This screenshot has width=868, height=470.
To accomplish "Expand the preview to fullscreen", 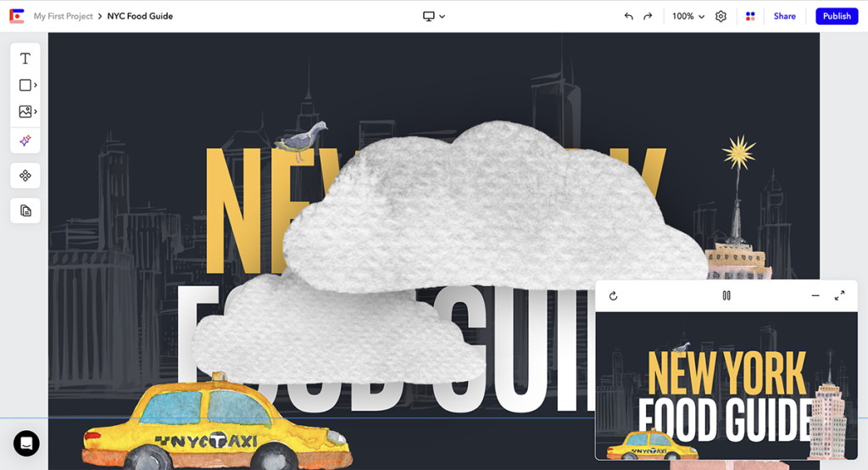I will [x=839, y=295].
